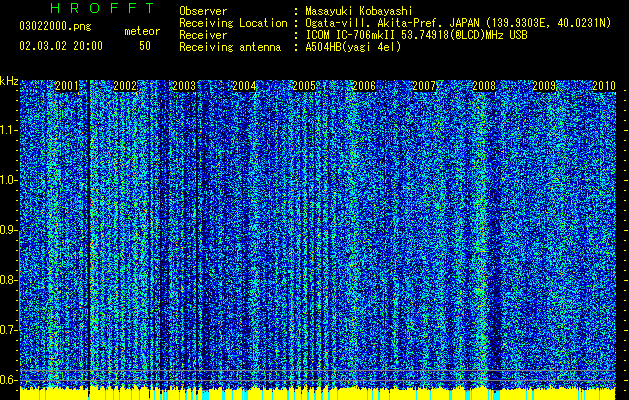629x400 pixels.
Task: Click the 2010 time marker
Action: point(604,86)
